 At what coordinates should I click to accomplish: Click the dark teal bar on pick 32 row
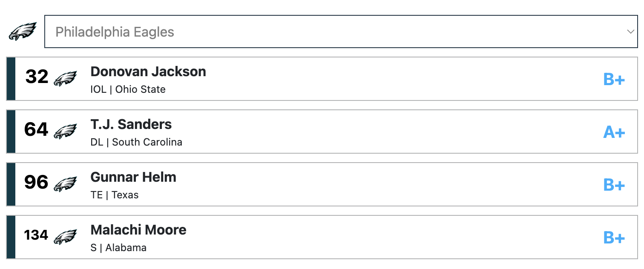click(x=11, y=79)
